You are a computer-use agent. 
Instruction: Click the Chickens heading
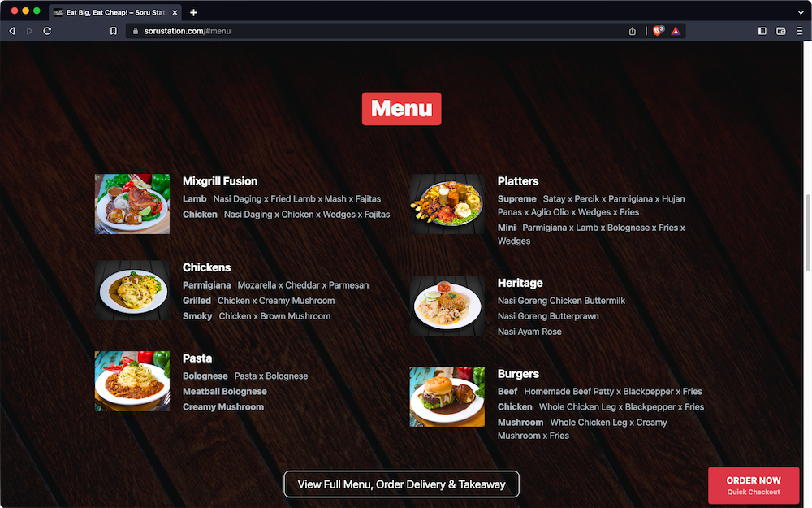click(206, 267)
